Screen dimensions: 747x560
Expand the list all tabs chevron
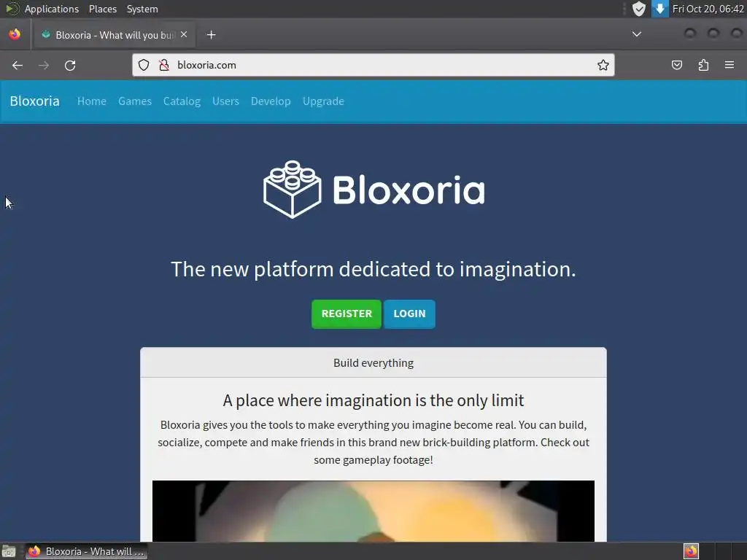coord(636,34)
